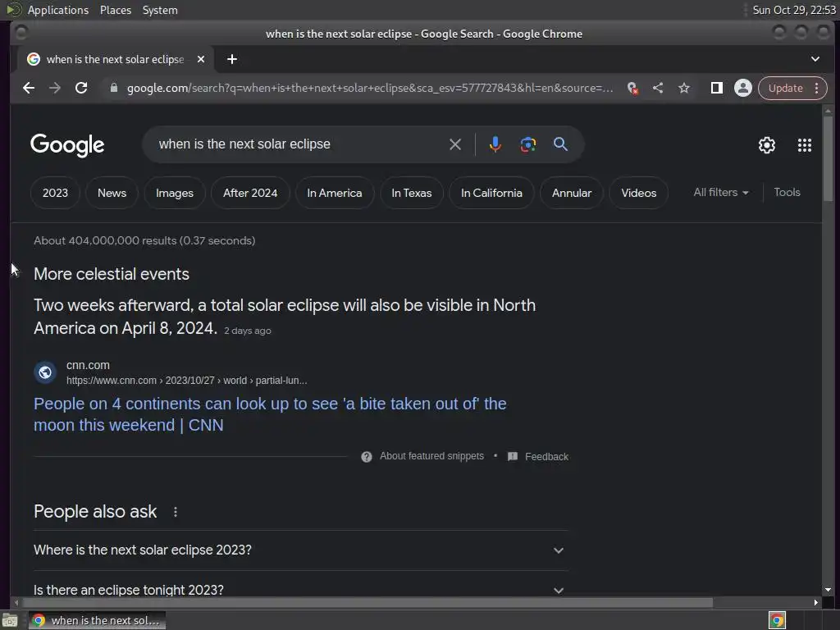The image size is (840, 630).
Task: Open the System menu
Action: (160, 10)
